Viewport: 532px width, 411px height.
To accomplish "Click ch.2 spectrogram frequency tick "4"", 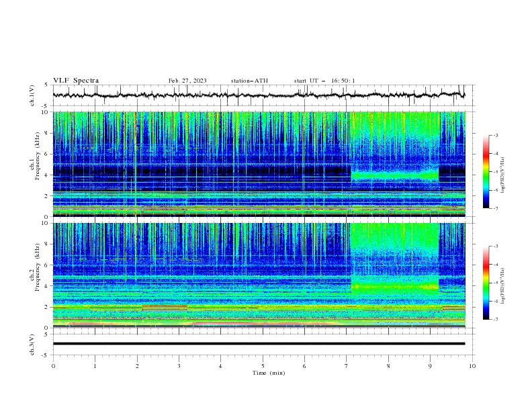I will pos(47,286).
